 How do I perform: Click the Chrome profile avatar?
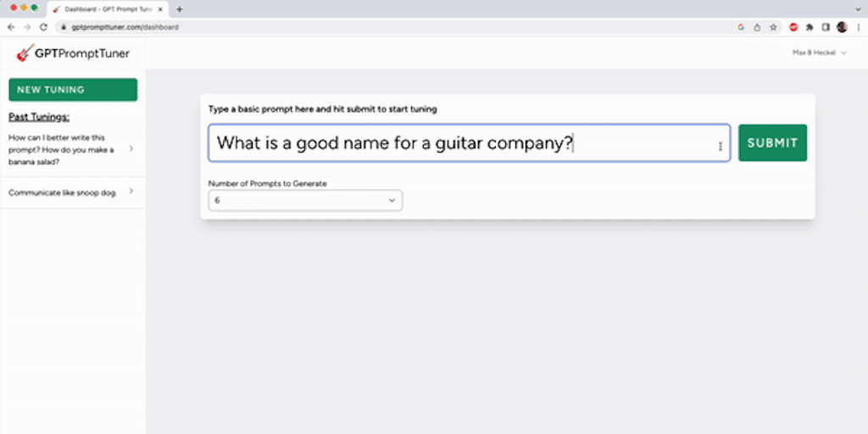[x=842, y=27]
